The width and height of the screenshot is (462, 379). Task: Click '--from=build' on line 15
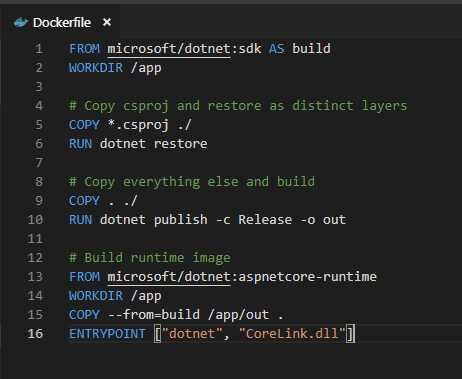[153, 315]
